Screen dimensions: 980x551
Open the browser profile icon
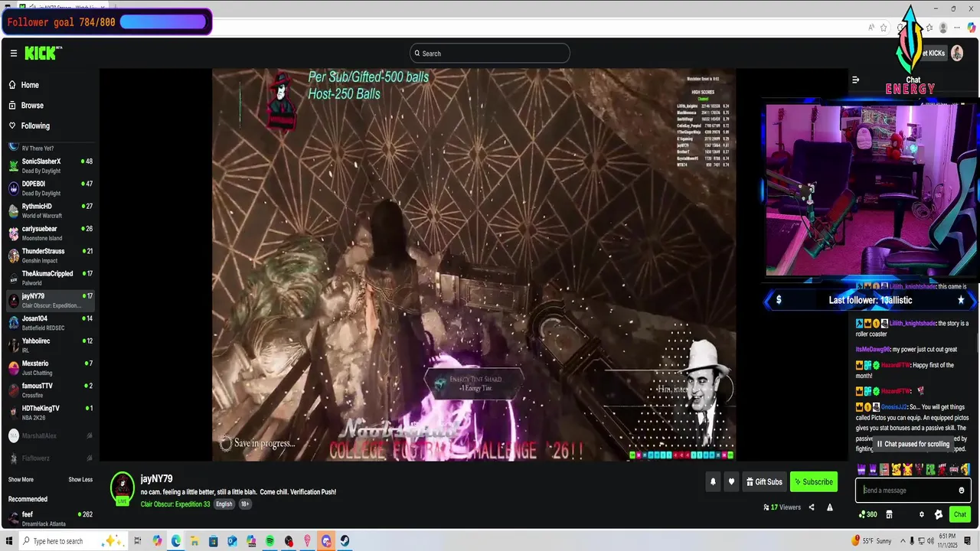pos(943,28)
